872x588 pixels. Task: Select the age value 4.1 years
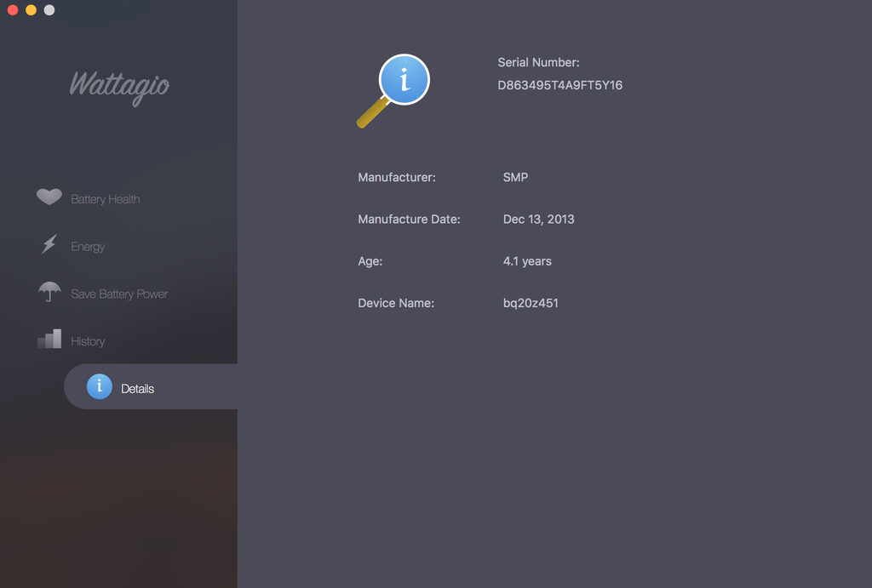527,261
